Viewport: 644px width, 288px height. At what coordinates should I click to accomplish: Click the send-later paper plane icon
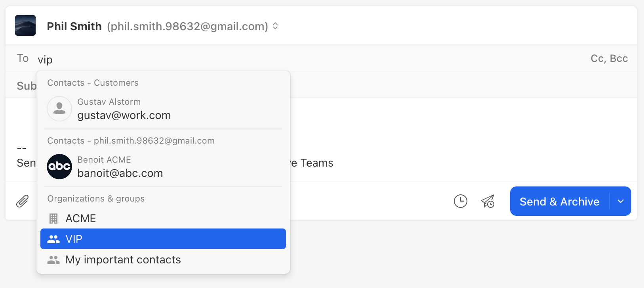point(488,202)
